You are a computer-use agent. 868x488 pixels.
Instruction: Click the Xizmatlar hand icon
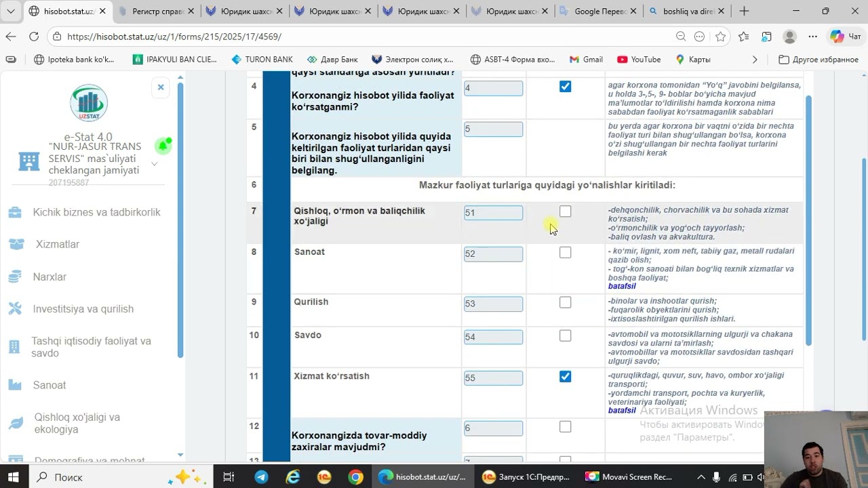click(16, 244)
